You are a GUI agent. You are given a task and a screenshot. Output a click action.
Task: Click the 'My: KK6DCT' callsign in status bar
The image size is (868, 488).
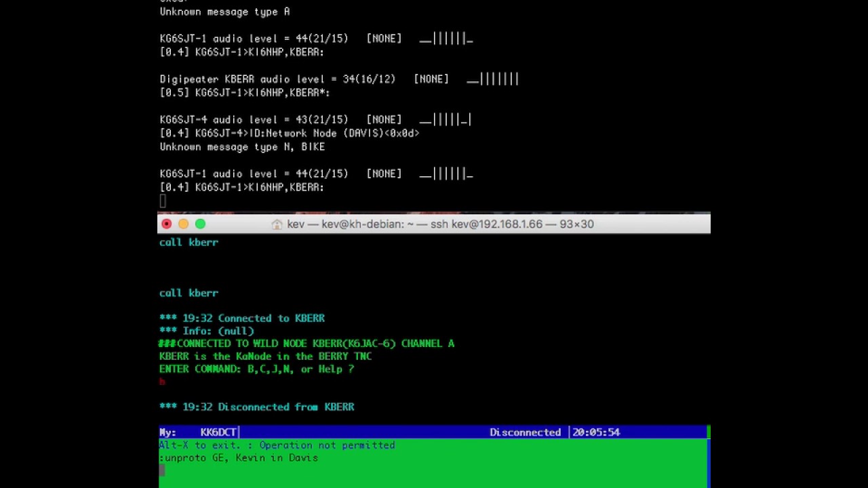click(x=198, y=432)
